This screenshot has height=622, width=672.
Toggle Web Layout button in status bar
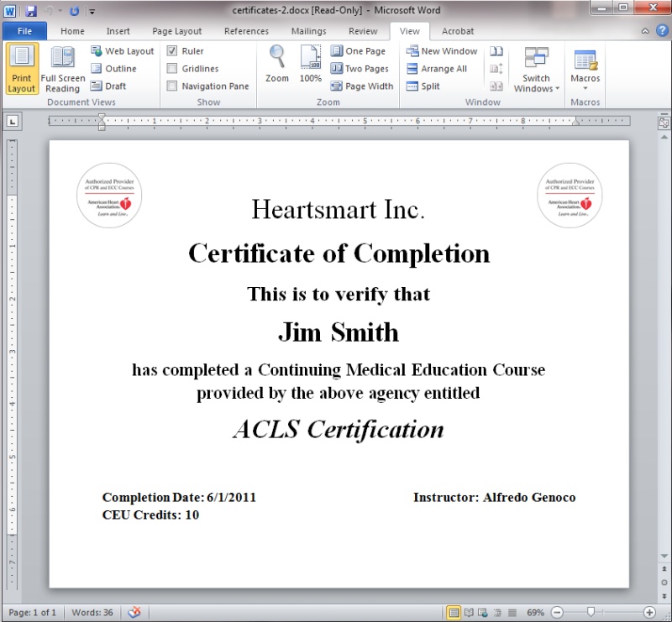pos(483,613)
